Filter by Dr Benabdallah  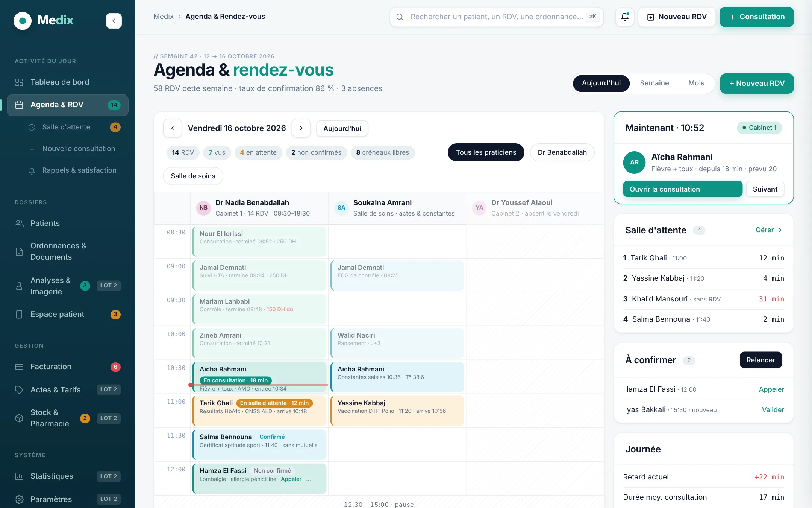tap(562, 152)
